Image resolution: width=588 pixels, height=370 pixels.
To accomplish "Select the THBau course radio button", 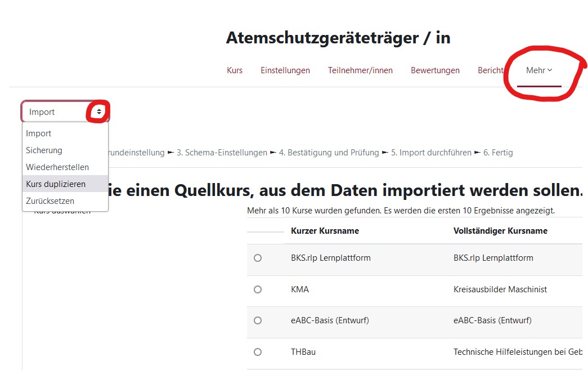I will [x=258, y=352].
